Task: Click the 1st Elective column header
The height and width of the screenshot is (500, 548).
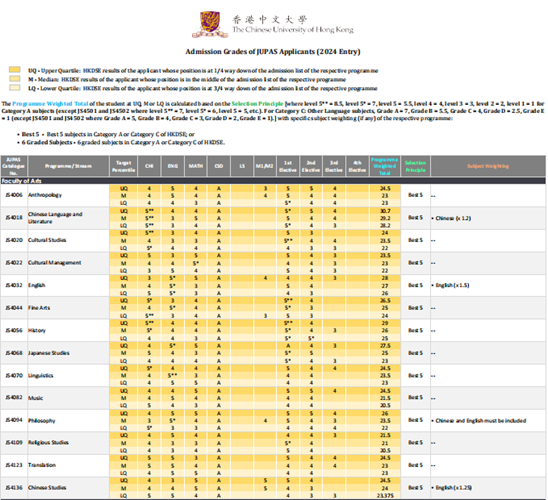Action: [288, 166]
